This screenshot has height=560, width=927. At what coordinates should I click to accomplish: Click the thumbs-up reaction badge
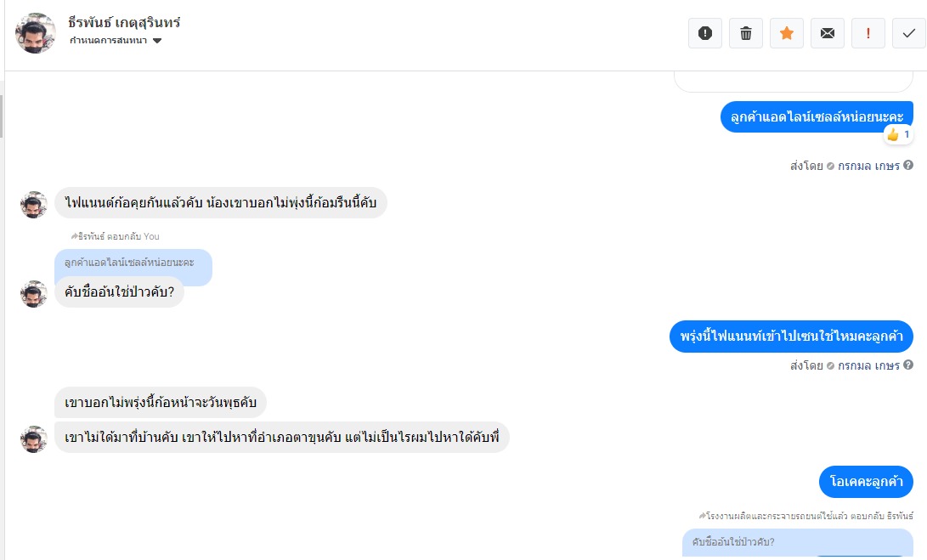click(897, 134)
